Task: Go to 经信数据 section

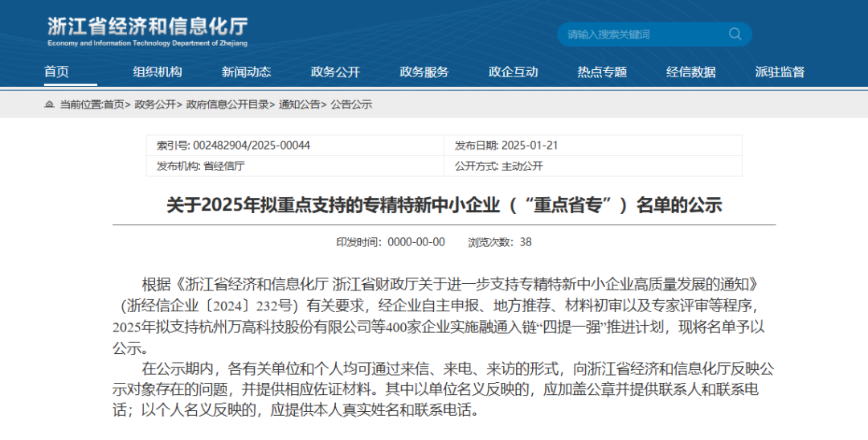Action: [x=691, y=72]
